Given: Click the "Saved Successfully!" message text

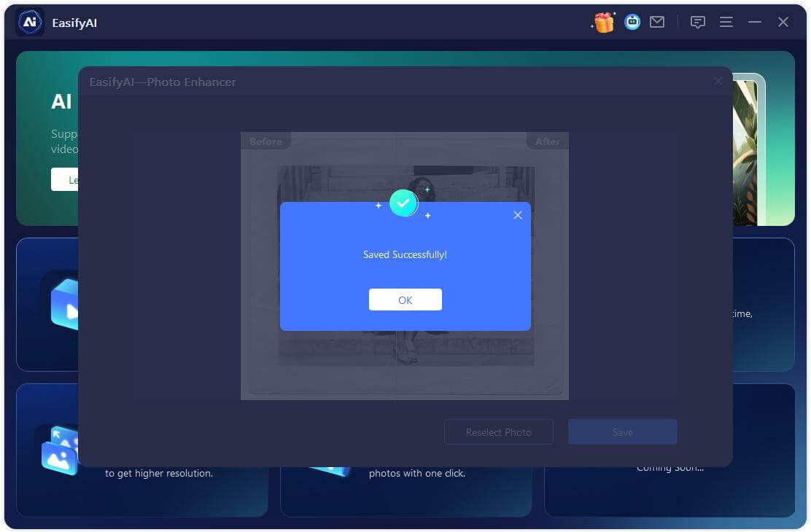Looking at the screenshot, I should [x=405, y=254].
